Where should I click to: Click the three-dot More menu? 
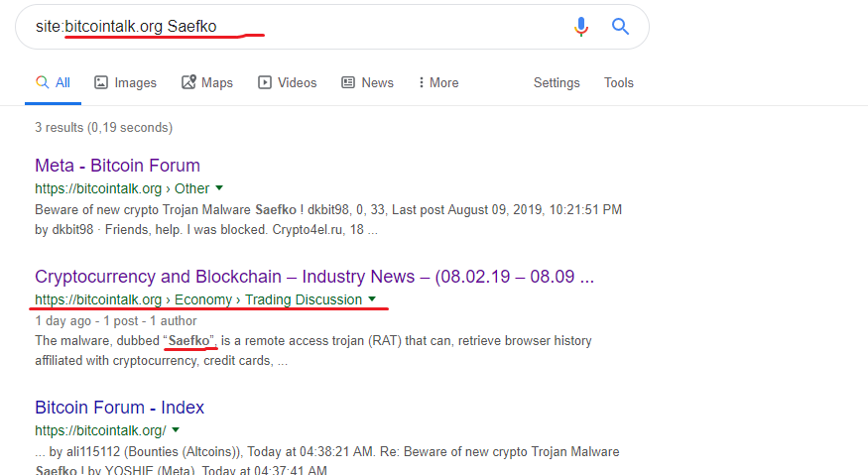coord(439,82)
